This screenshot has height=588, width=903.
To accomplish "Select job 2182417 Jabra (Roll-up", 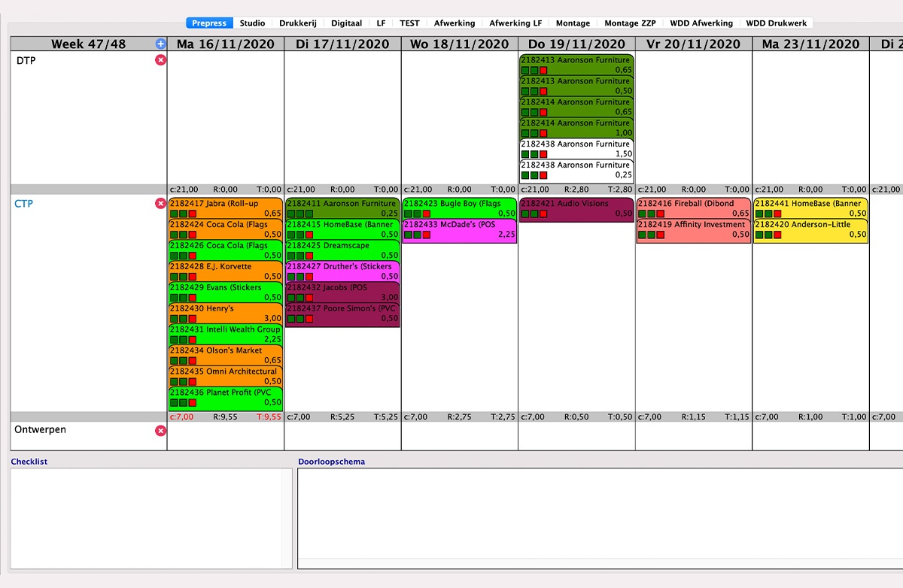I will [226, 208].
